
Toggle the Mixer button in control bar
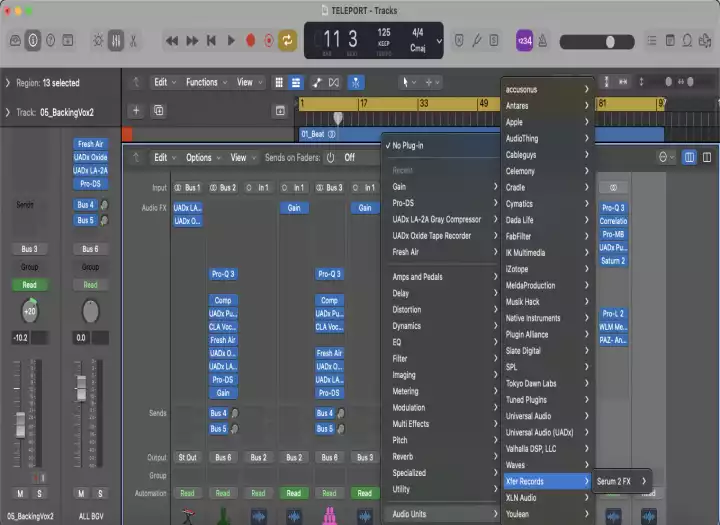pyautogui.click(x=116, y=41)
